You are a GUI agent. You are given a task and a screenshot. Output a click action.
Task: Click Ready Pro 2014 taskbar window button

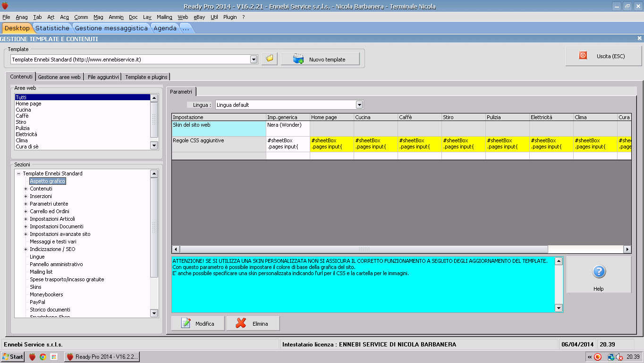[102, 357]
